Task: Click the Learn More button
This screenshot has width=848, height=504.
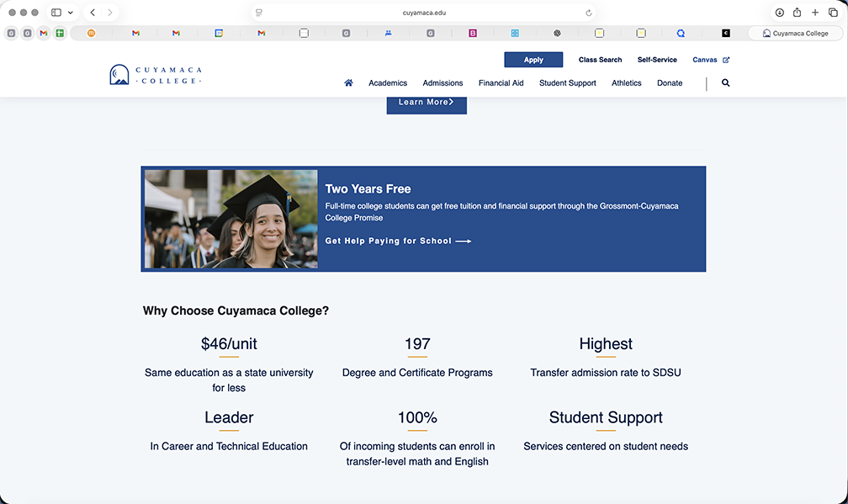Action: [427, 103]
